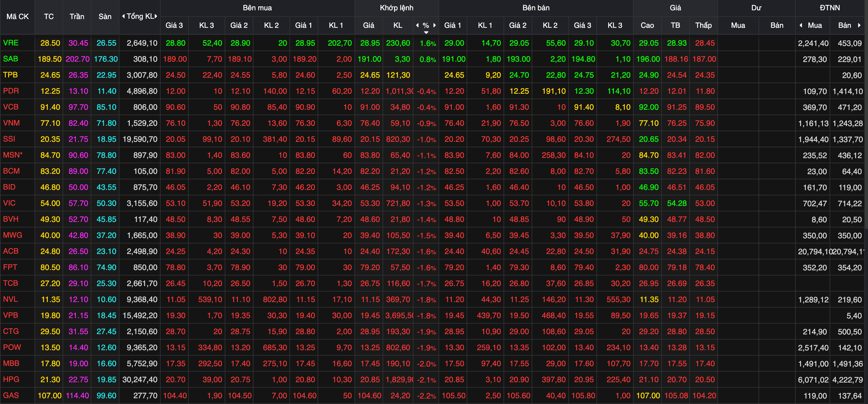The height and width of the screenshot is (404, 868).
Task: Click right arrow beside ĐTNN Bán header
Action: pyautogui.click(x=859, y=25)
